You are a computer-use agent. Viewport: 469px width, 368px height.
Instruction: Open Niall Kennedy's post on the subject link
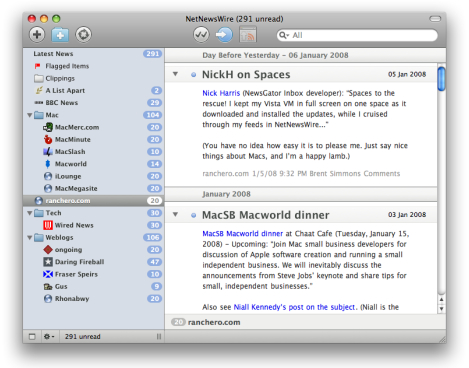(x=294, y=307)
